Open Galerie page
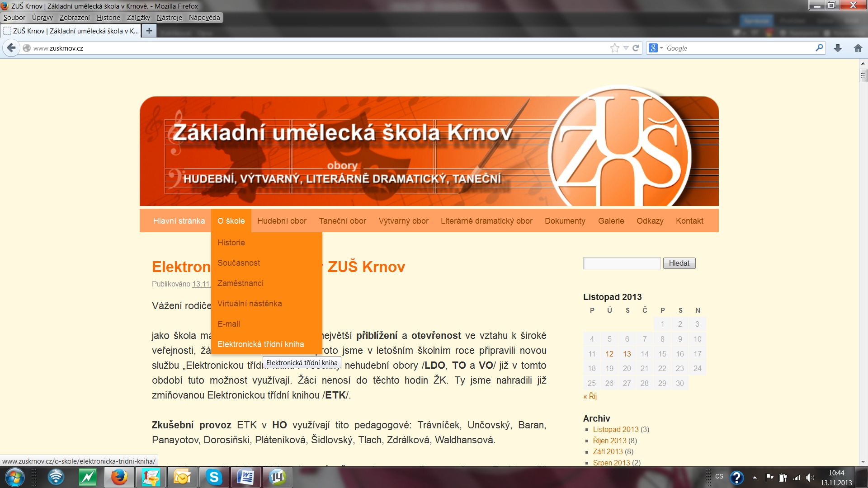The height and width of the screenshot is (488, 868). coord(611,221)
